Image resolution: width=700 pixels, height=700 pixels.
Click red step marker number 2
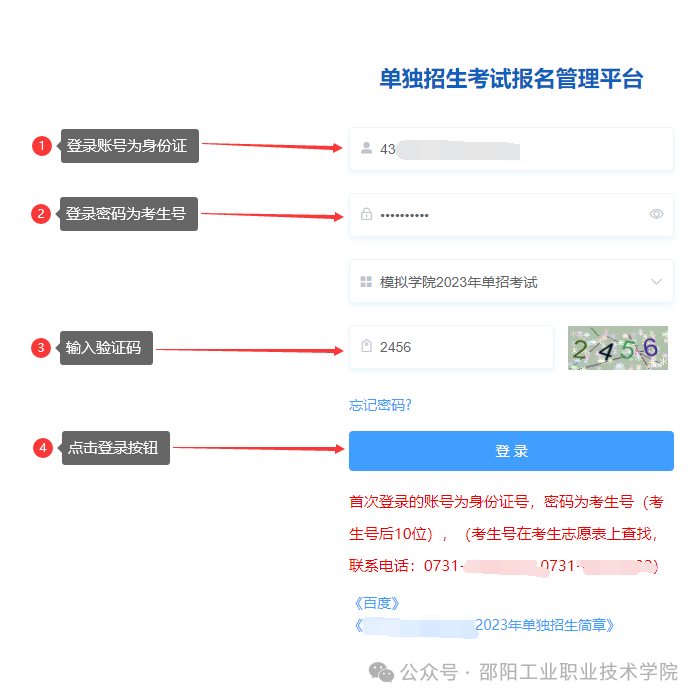41,214
